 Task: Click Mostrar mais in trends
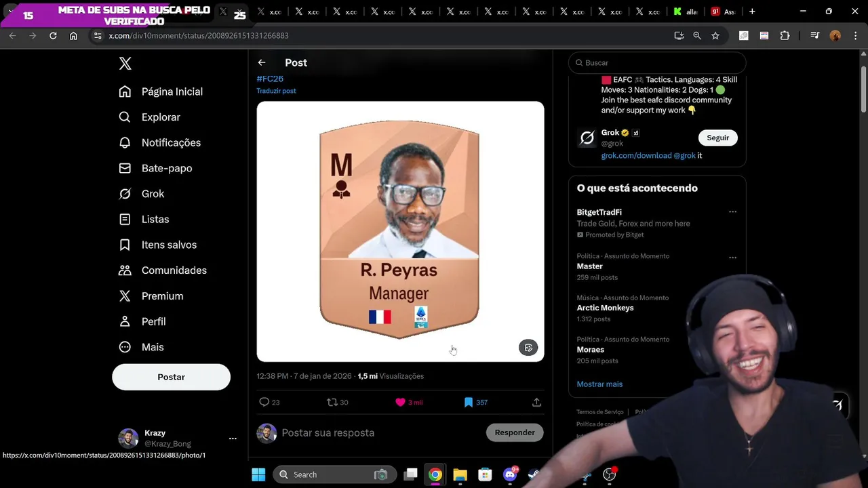click(599, 384)
